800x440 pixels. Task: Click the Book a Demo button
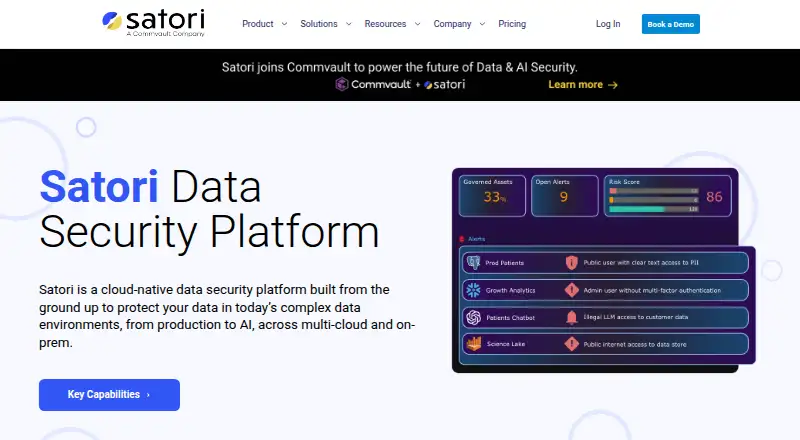click(x=670, y=24)
